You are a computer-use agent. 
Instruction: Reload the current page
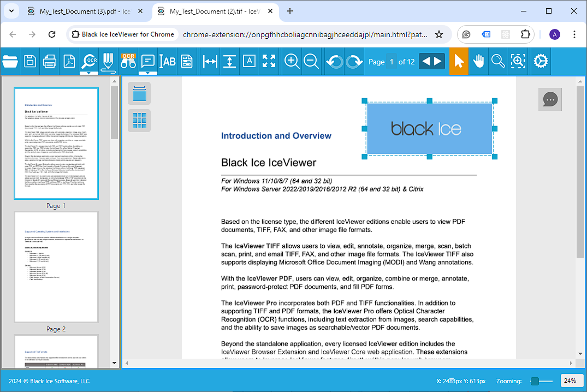(52, 34)
